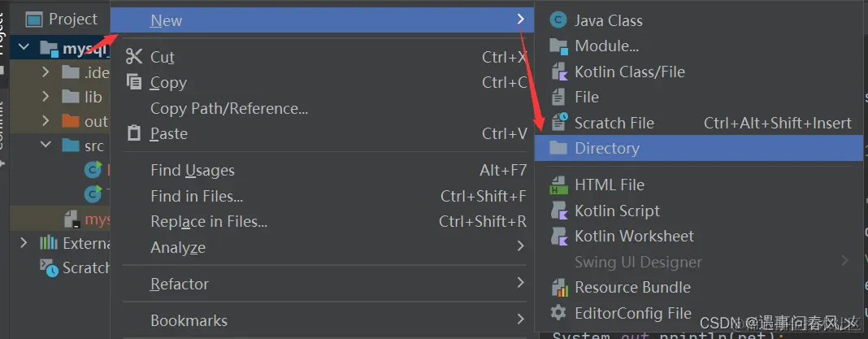This screenshot has width=868, height=339.
Task: Click the Kotlin Class/File icon
Action: tap(560, 72)
